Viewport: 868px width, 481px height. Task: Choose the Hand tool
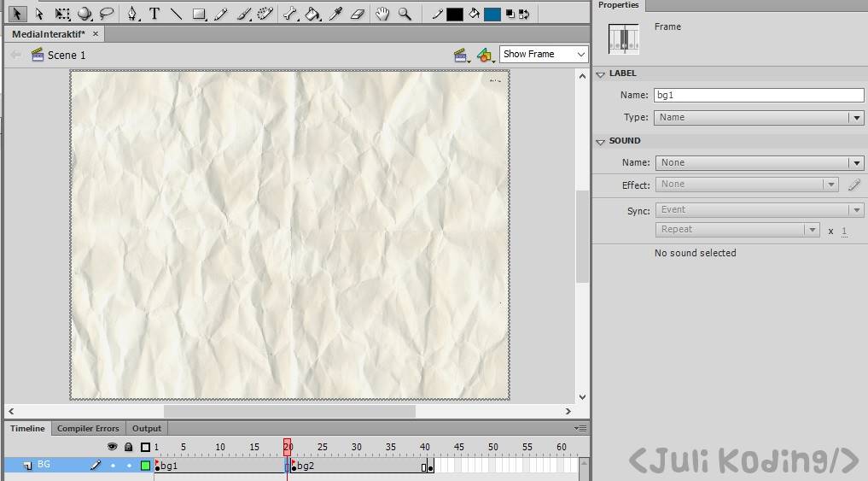point(383,14)
